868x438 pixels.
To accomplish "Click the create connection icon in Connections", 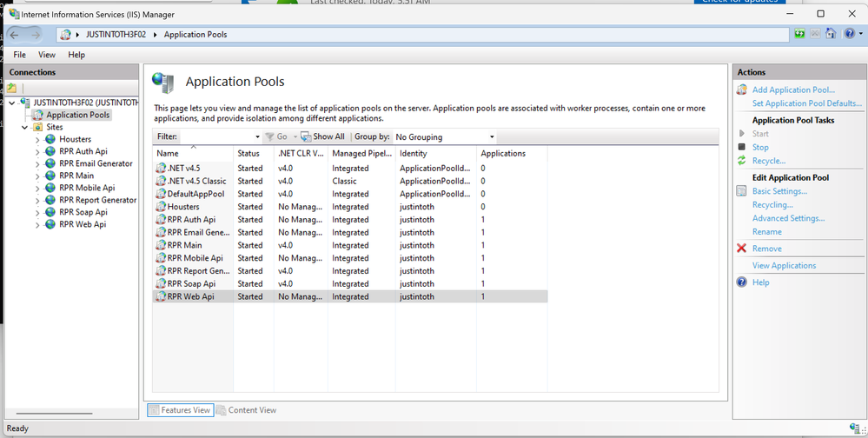I will 12,88.
